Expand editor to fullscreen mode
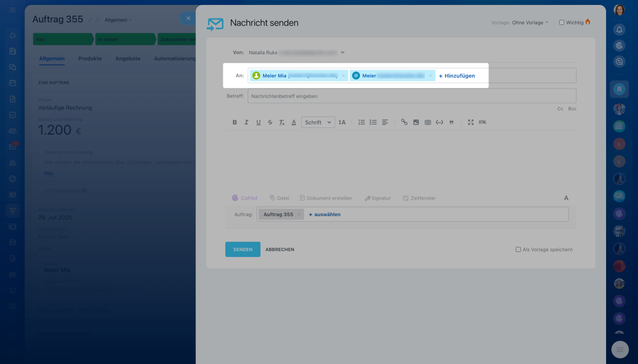The height and width of the screenshot is (364, 638). [471, 122]
